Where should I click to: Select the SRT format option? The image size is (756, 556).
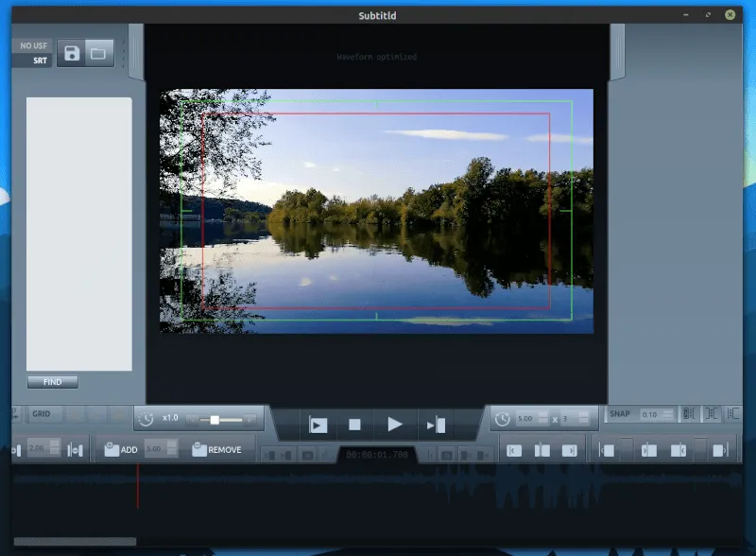point(40,61)
